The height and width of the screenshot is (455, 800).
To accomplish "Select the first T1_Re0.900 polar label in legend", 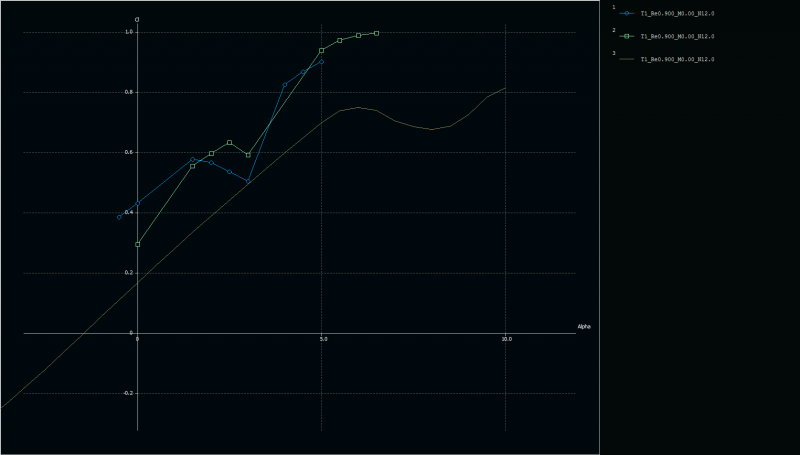I will 677,13.
